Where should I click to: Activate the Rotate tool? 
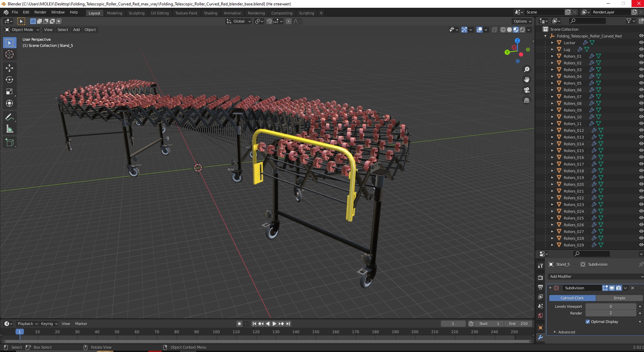pyautogui.click(x=9, y=80)
